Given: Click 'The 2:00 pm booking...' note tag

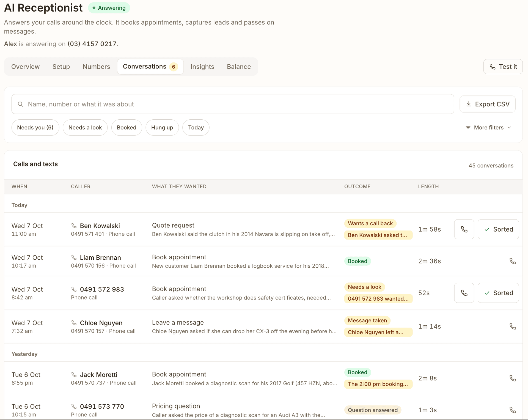Looking at the screenshot, I should tap(378, 384).
